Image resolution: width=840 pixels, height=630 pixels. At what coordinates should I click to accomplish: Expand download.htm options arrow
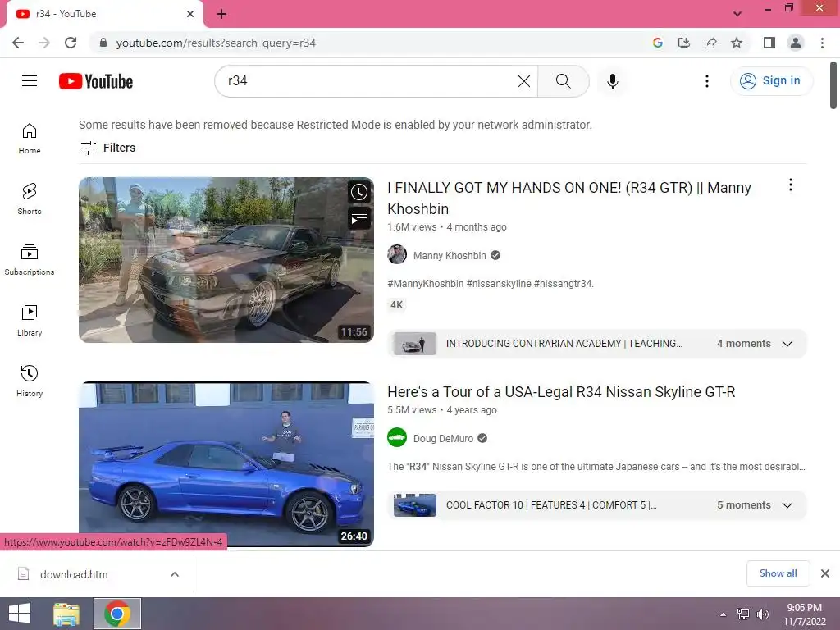[175, 574]
